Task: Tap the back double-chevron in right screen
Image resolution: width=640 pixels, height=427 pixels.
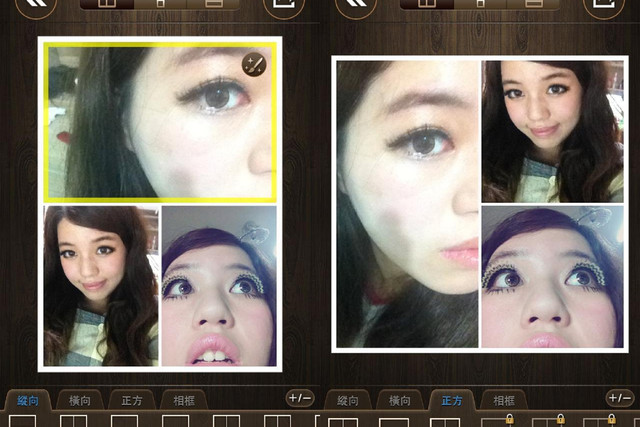Action: coord(356,5)
